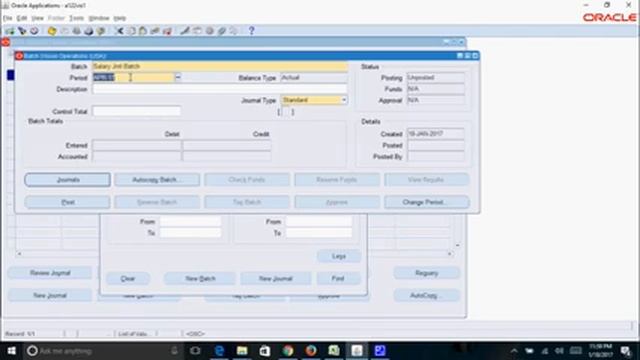Screen dimensions: 640x360
Task: Click the Cut scissors toolbar icon
Action: pos(119,31)
